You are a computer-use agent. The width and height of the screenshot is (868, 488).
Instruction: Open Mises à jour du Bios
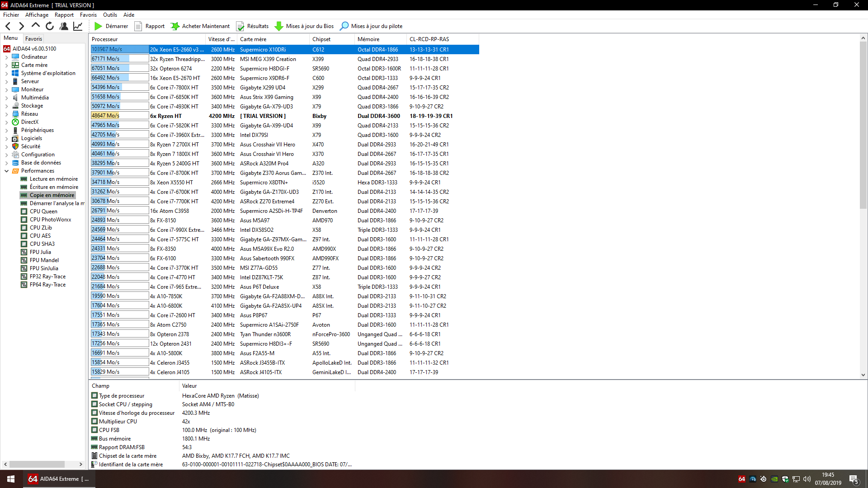304,26
